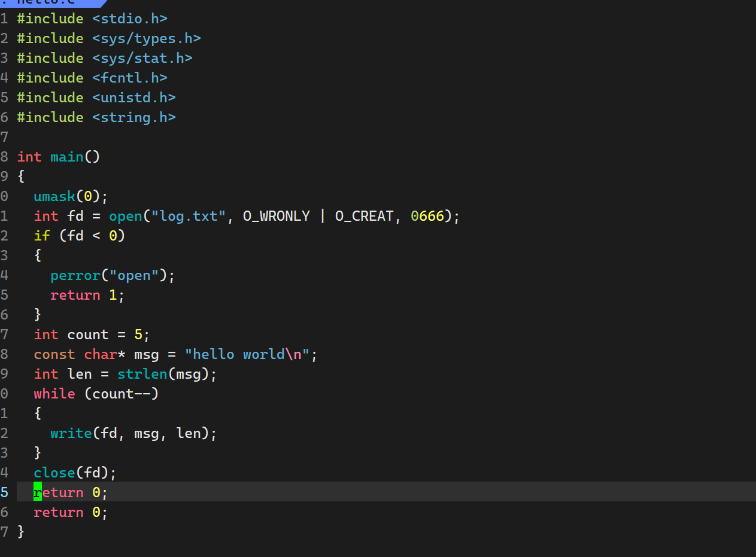Screen dimensions: 756x557
Task: Click the <sys/stat.h> header name
Action: pyautogui.click(x=142, y=58)
